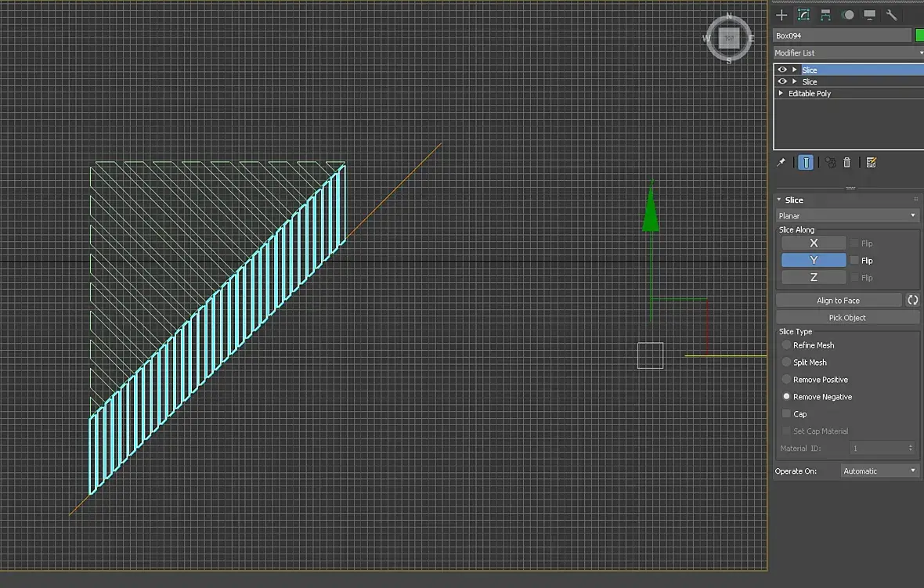Hide the top Slice modifier with eye icon

click(x=782, y=70)
